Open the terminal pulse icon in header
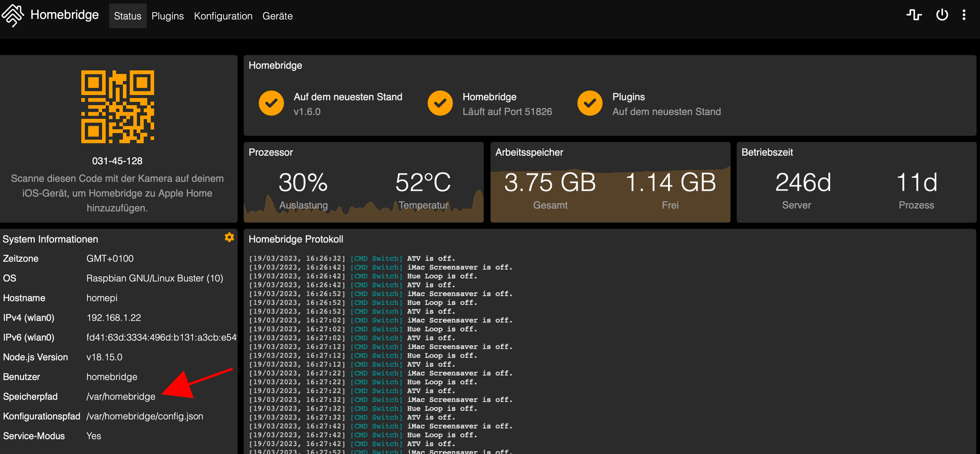This screenshot has height=454, width=980. click(914, 15)
